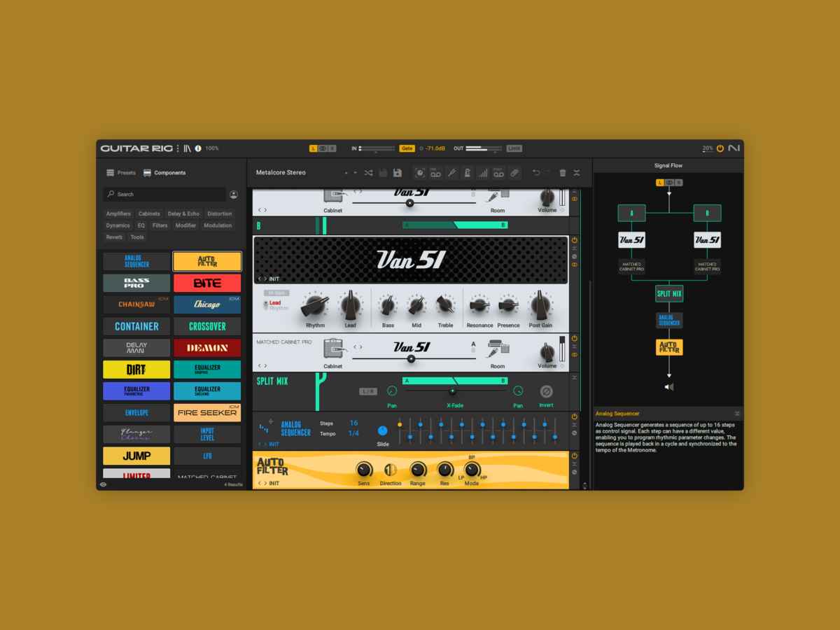
Task: Select the Chicago component tile
Action: point(207,304)
